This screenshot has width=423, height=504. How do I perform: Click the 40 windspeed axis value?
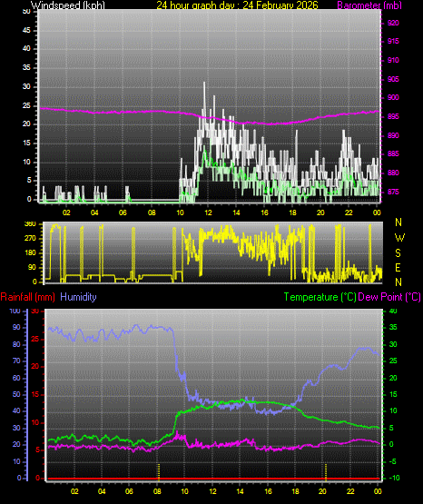(26, 48)
